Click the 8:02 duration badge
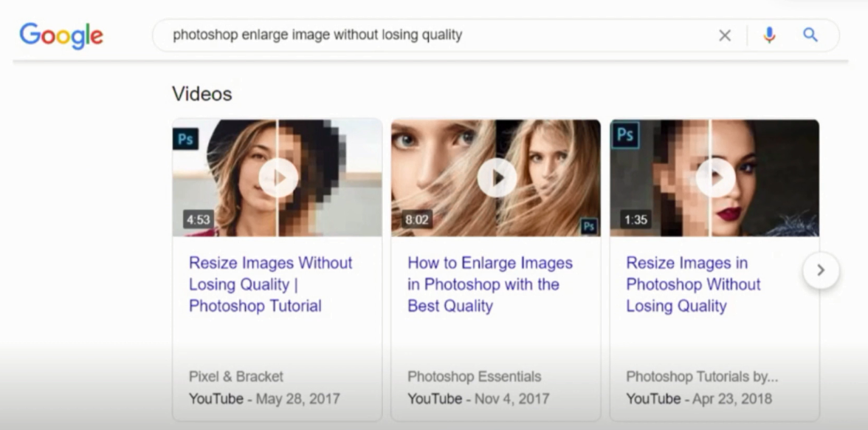Viewport: 868px width, 430px height. [417, 219]
